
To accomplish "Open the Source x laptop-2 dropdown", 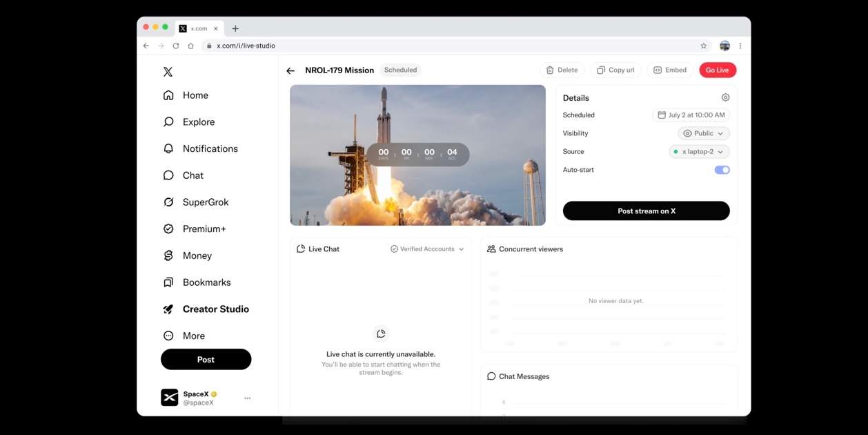I will pyautogui.click(x=699, y=151).
